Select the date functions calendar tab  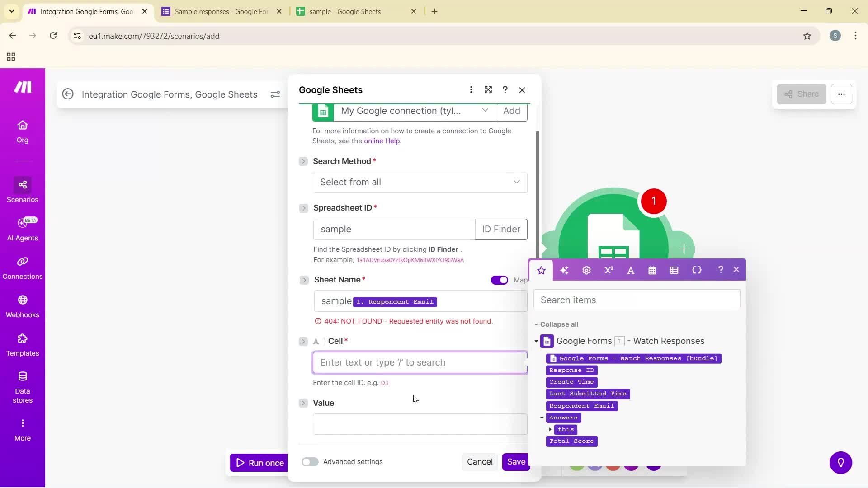point(652,270)
